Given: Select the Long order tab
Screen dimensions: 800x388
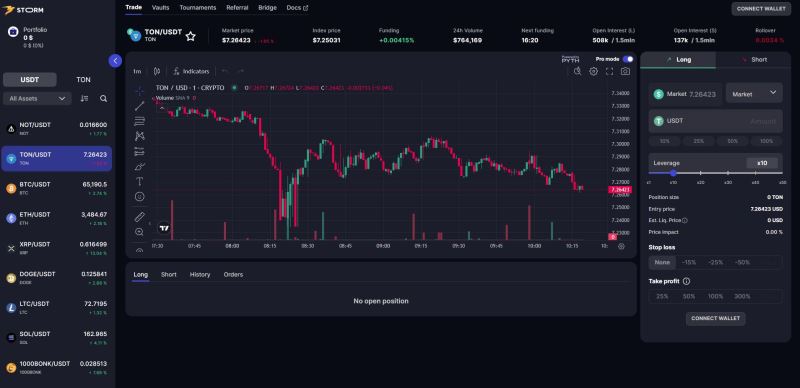Looking at the screenshot, I should coord(678,60).
